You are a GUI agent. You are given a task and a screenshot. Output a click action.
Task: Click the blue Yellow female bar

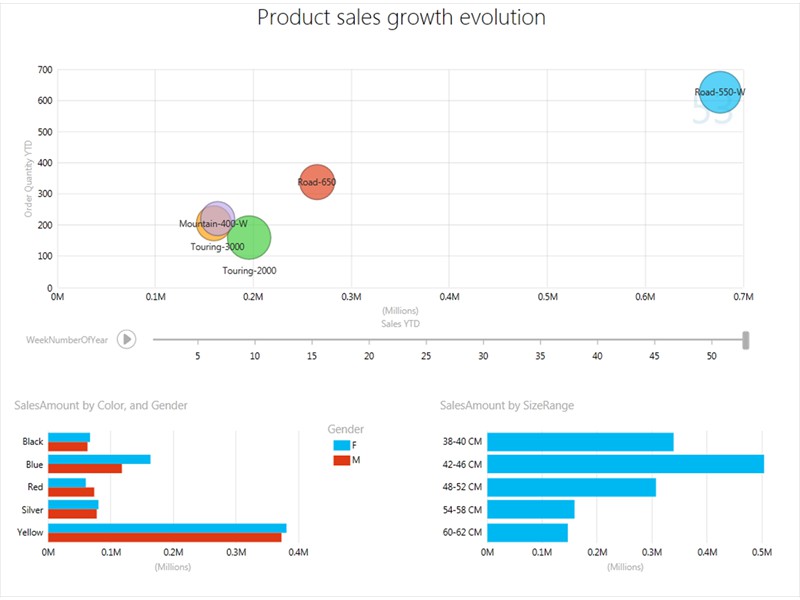(x=167, y=528)
